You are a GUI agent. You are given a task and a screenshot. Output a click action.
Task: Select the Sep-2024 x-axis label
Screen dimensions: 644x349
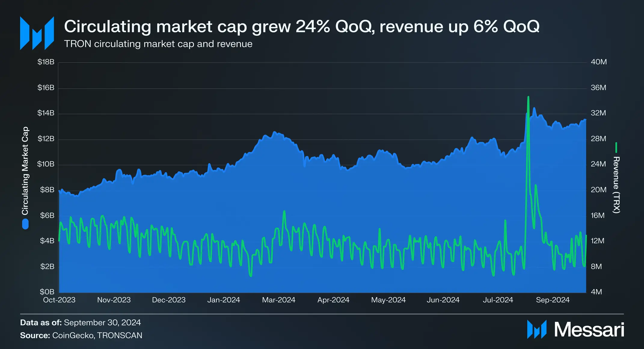coord(553,300)
